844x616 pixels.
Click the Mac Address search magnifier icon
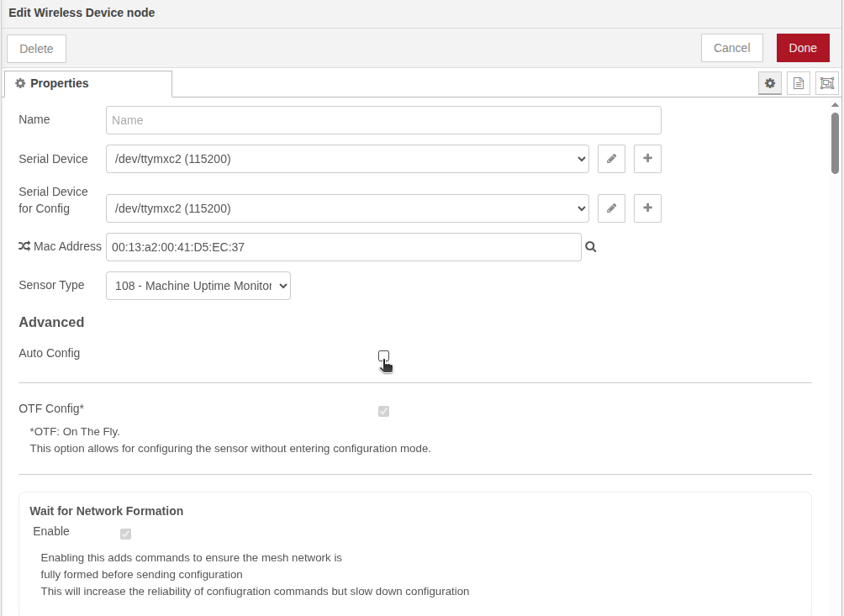591,247
